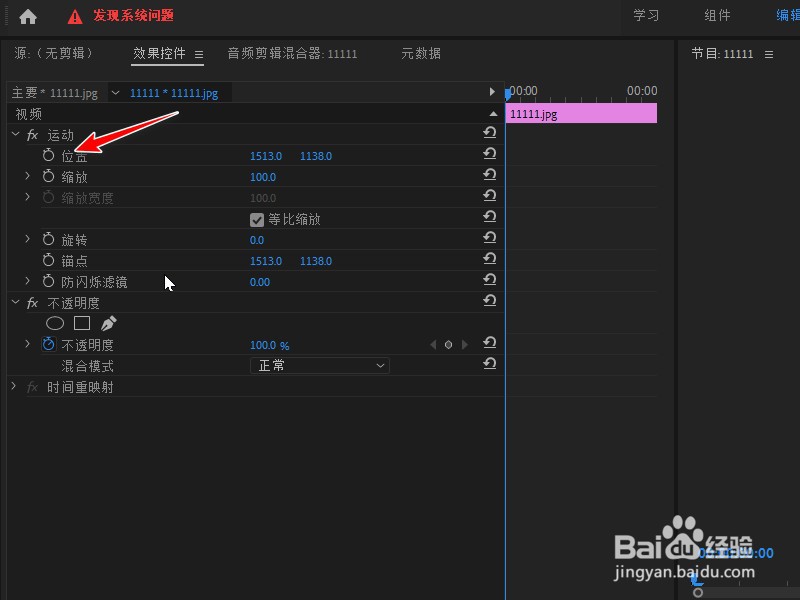Expand the Opacity percent property

point(28,344)
